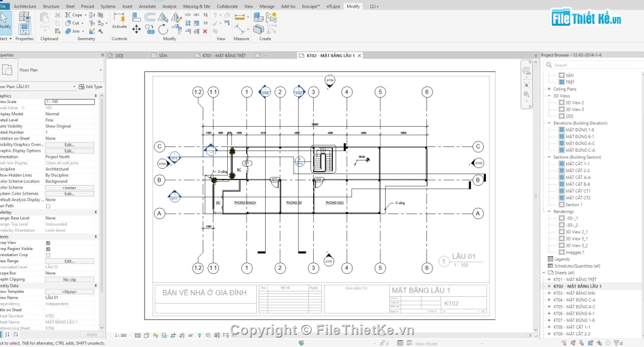Image resolution: width=644 pixels, height=347 pixels.
Task: Select the Cut geometry tool
Action: [73, 23]
